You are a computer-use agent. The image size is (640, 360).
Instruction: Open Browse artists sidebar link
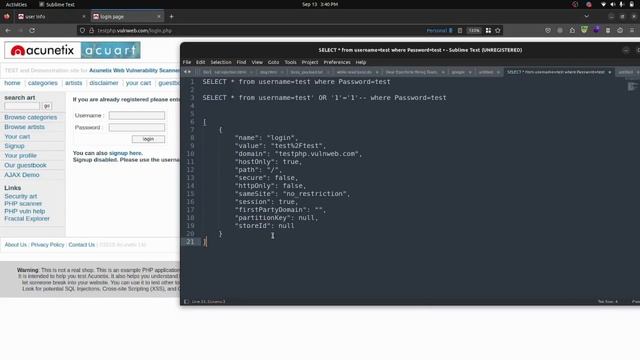pyautogui.click(x=24, y=127)
